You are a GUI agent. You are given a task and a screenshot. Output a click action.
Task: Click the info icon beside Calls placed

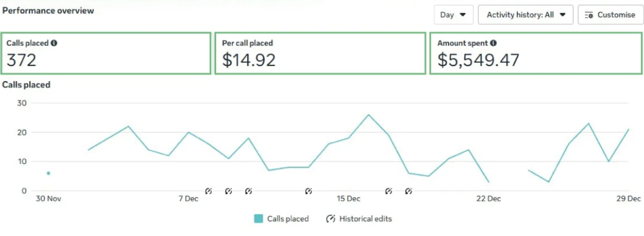(x=54, y=43)
